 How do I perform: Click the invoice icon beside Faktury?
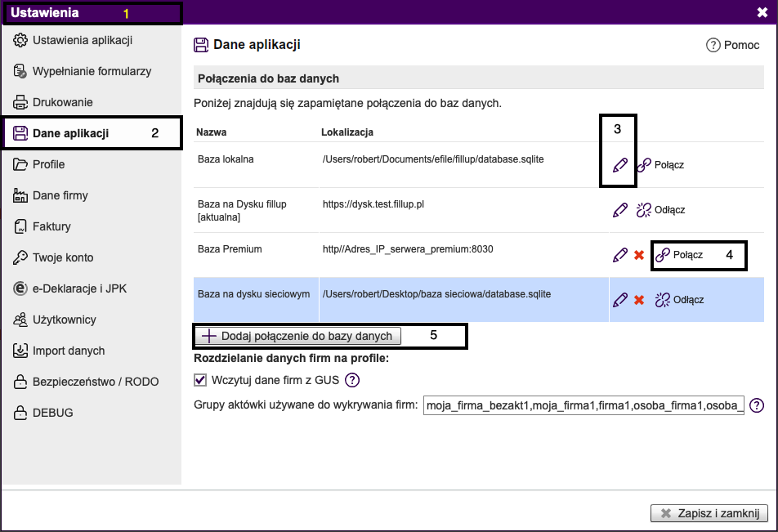[20, 226]
